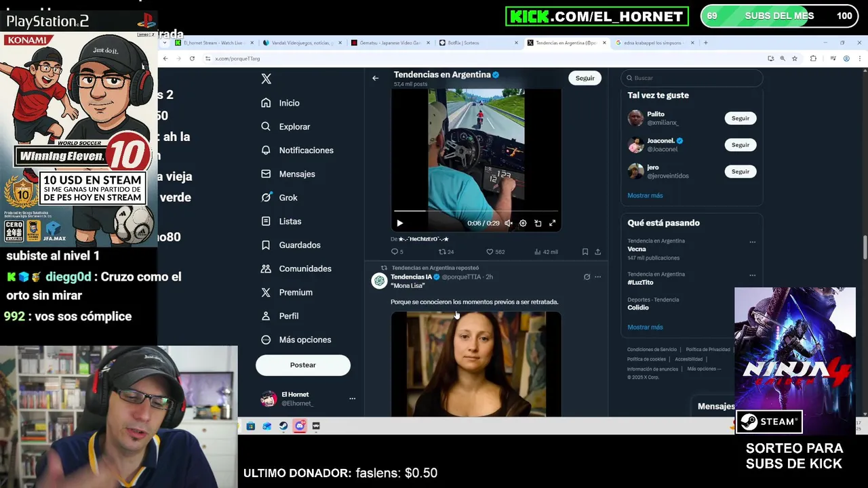Follow Palito with Seguir button
Viewport: 868px width, 488px height.
click(x=741, y=119)
